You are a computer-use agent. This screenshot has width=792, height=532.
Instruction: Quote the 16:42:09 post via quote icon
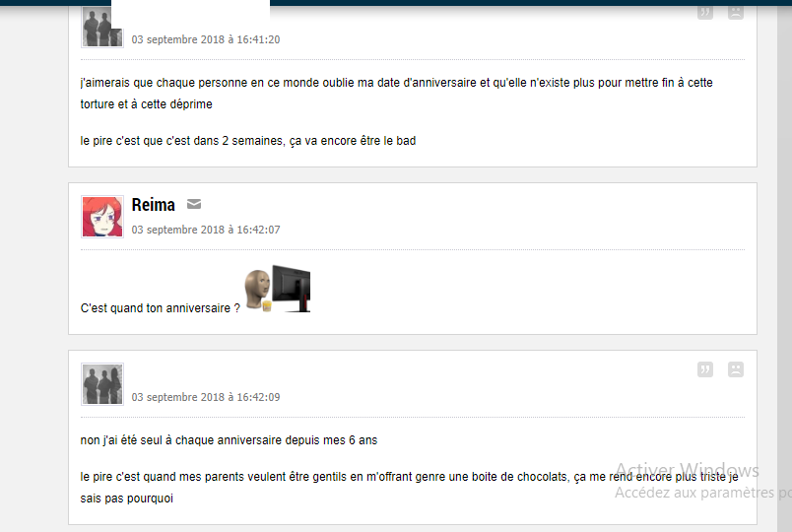click(705, 369)
